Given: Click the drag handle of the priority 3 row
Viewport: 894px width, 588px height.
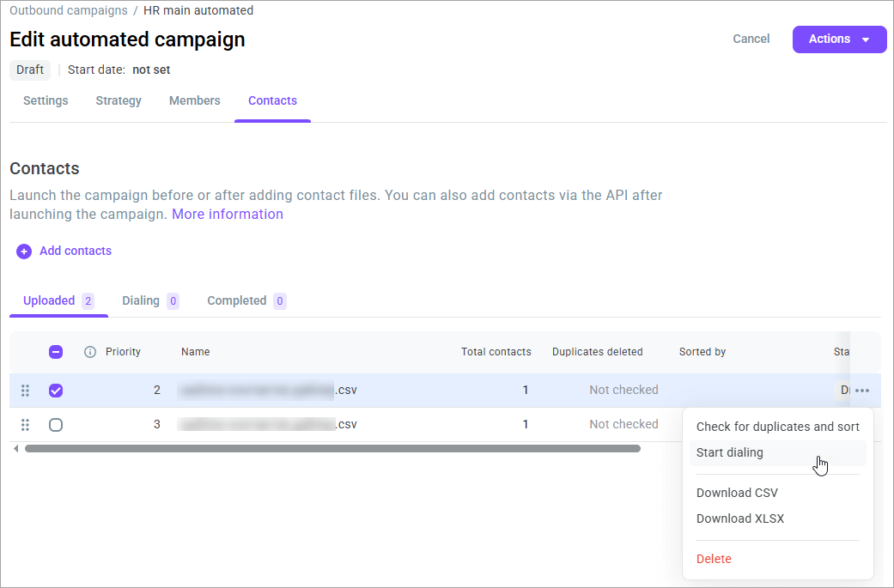Looking at the screenshot, I should [25, 425].
